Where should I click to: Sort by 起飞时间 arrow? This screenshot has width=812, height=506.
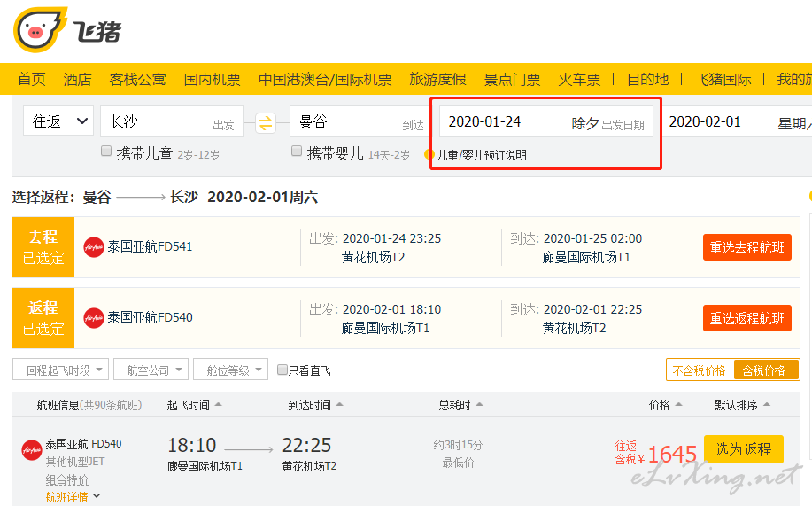pos(218,404)
